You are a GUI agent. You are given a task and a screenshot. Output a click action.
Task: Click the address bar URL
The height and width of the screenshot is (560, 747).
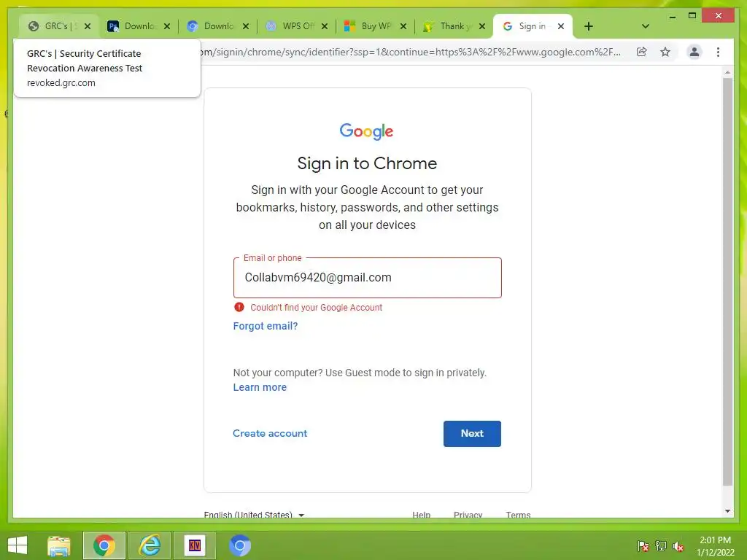pos(410,52)
